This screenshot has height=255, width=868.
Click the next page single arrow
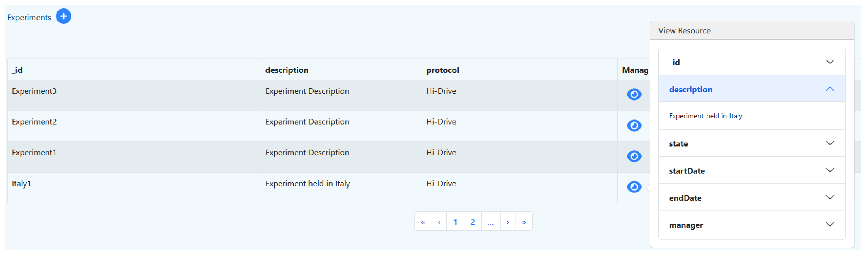tap(508, 222)
